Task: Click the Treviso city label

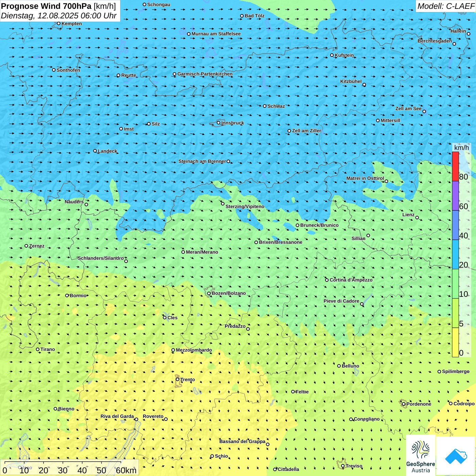Action: click(354, 466)
